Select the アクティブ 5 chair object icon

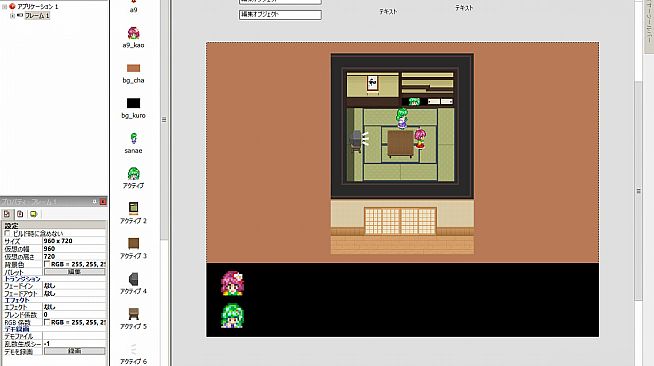[133, 314]
